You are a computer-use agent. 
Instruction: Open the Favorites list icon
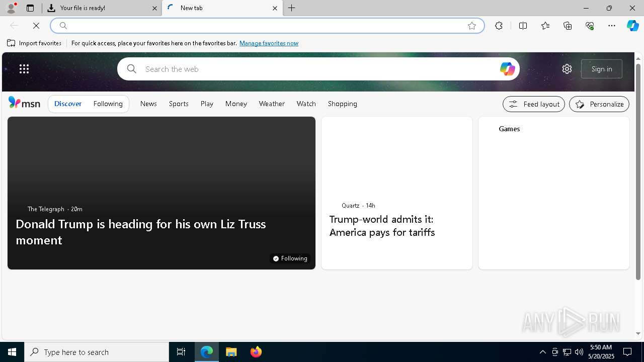545,26
